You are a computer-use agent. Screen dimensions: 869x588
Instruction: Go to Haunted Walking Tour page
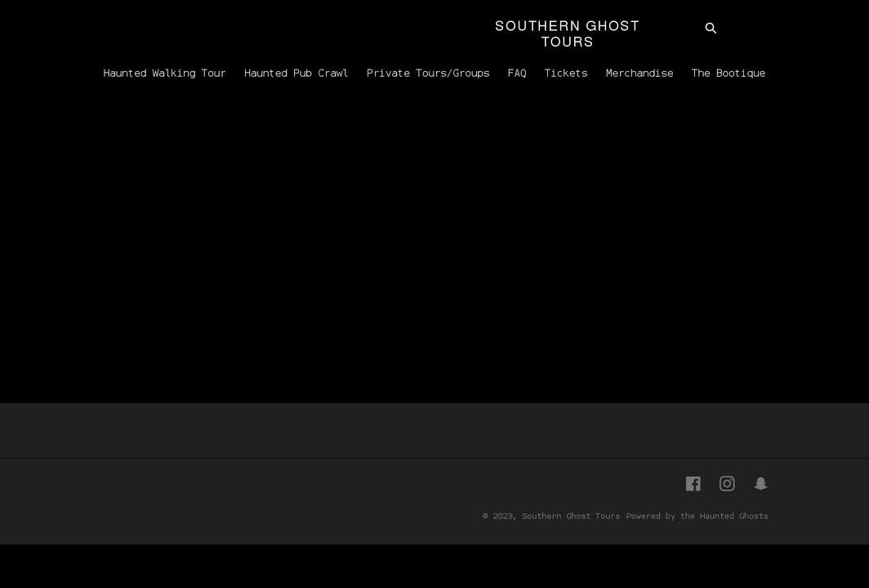(x=165, y=73)
